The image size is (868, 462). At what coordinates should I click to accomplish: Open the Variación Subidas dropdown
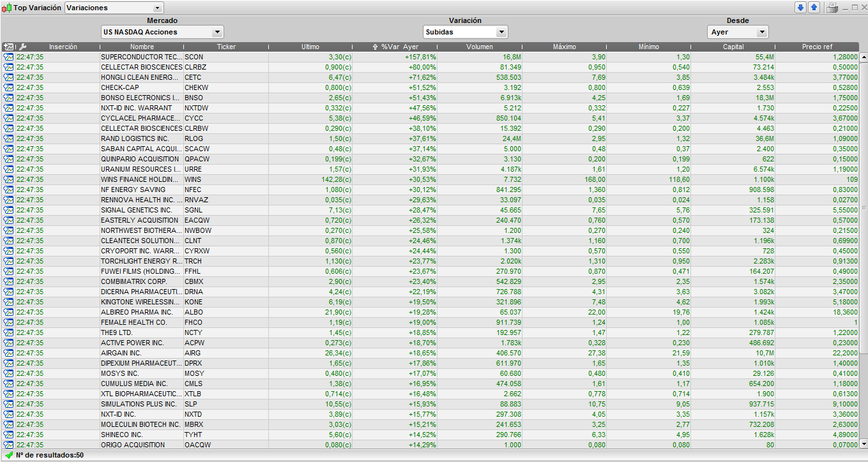[466, 32]
